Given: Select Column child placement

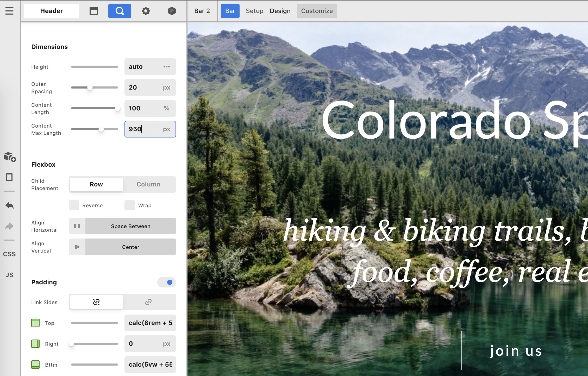Looking at the screenshot, I should coord(148,184).
